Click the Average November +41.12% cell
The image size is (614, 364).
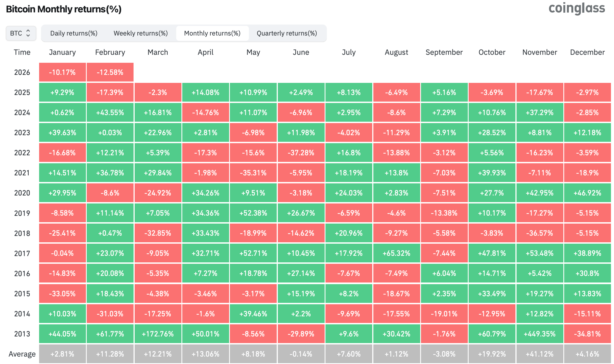point(539,354)
